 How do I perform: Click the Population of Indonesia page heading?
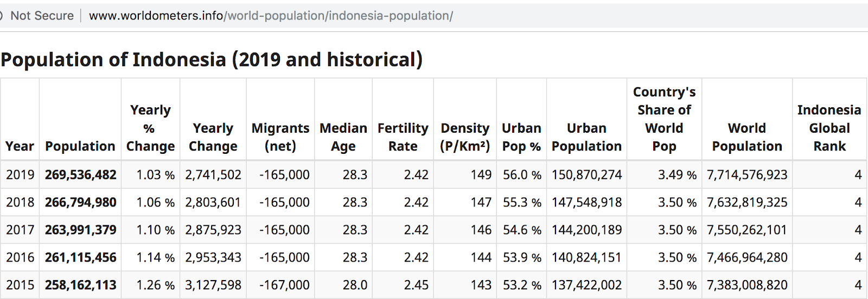click(212, 59)
